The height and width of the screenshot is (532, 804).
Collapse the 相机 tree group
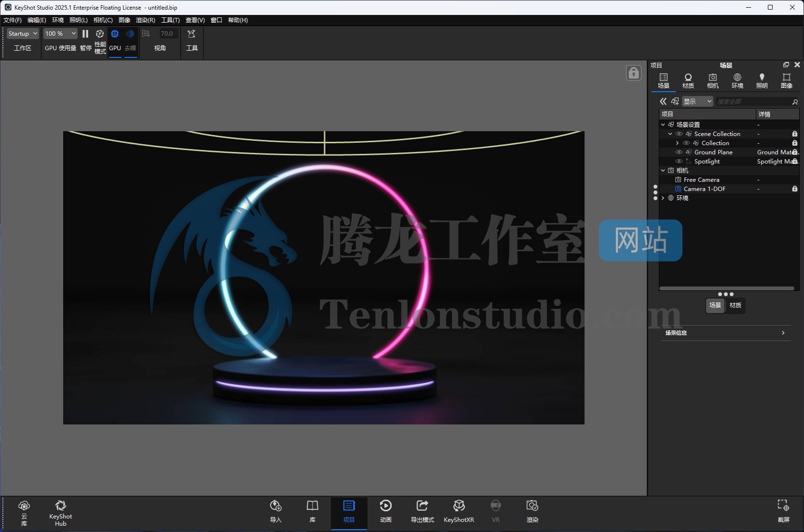(663, 170)
